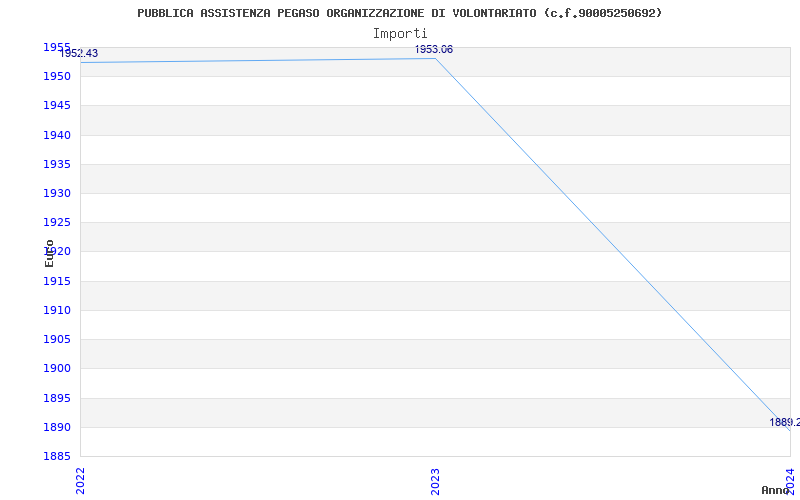Screen dimensions: 800x500
Task: Click the 1885 y-axis tick label
Action: coord(57,456)
